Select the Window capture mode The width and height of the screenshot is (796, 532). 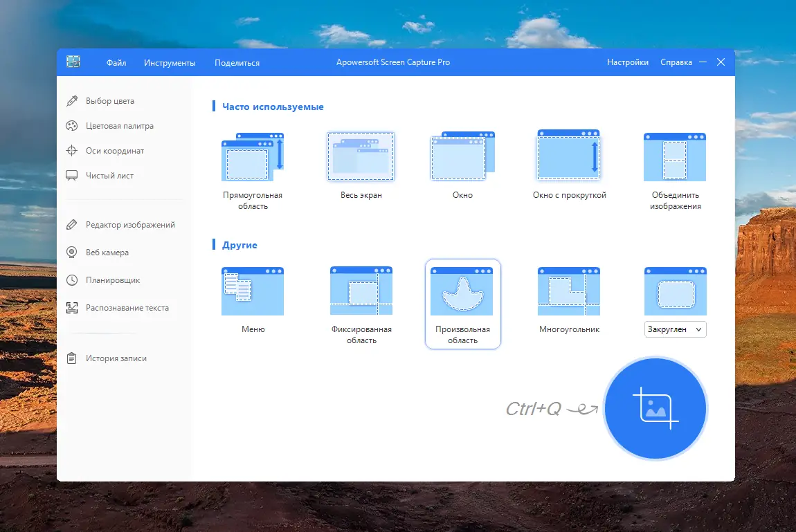(462, 156)
